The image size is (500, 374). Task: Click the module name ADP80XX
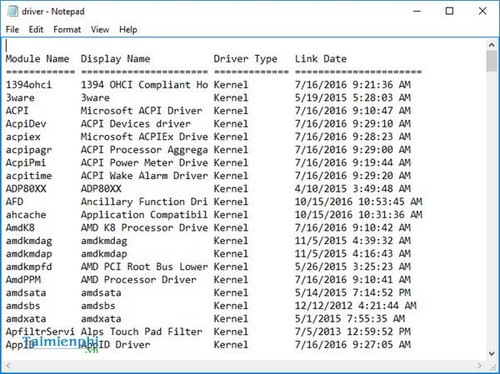[26, 189]
